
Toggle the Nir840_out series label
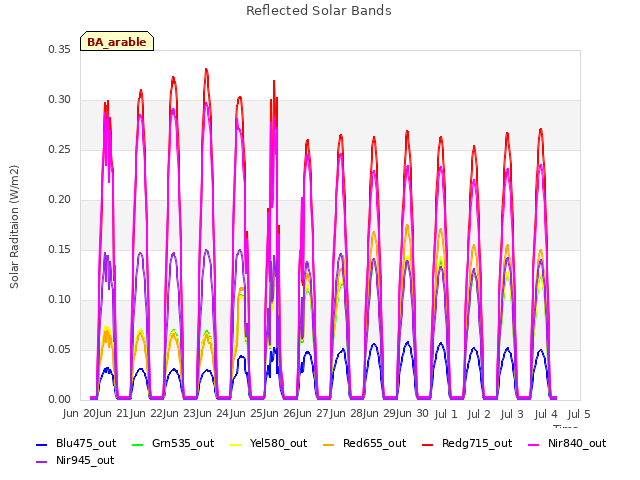577,444
